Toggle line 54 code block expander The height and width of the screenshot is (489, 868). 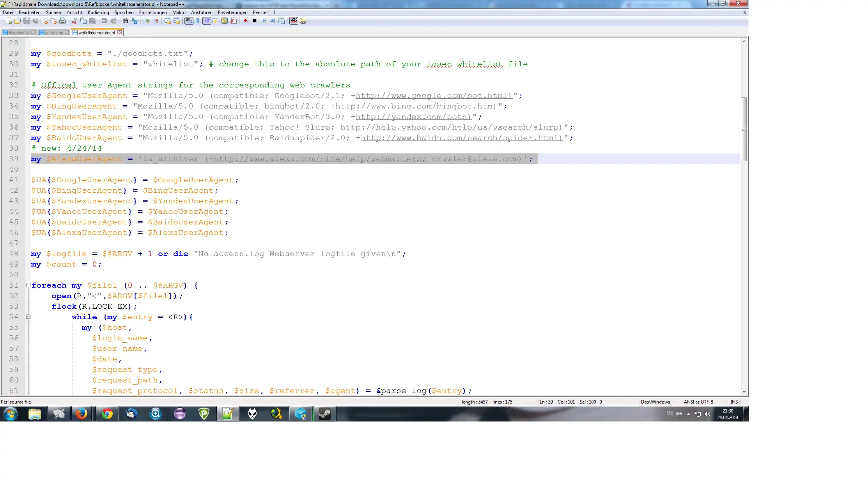[27, 317]
